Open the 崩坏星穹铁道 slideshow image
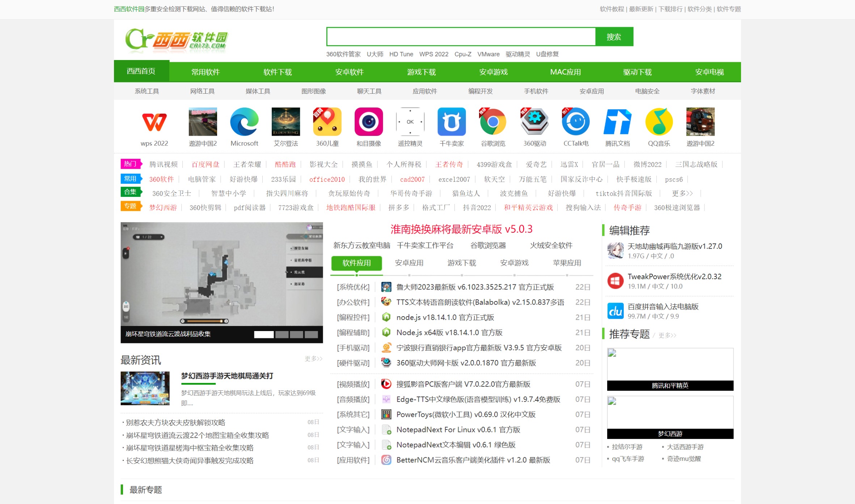Image resolution: width=855 pixels, height=504 pixels. pos(222,274)
